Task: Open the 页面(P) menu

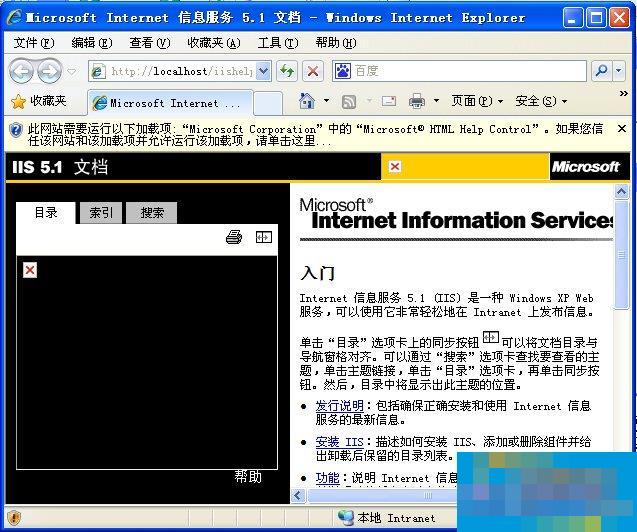Action: (x=477, y=101)
